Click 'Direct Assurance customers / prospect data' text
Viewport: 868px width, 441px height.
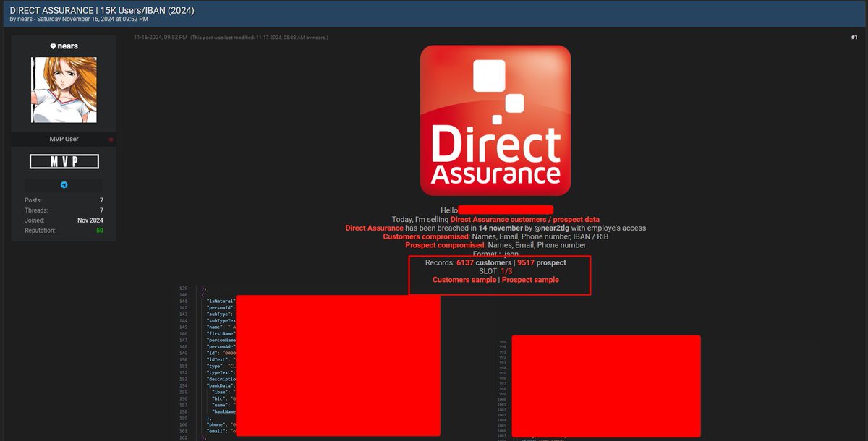[525, 219]
